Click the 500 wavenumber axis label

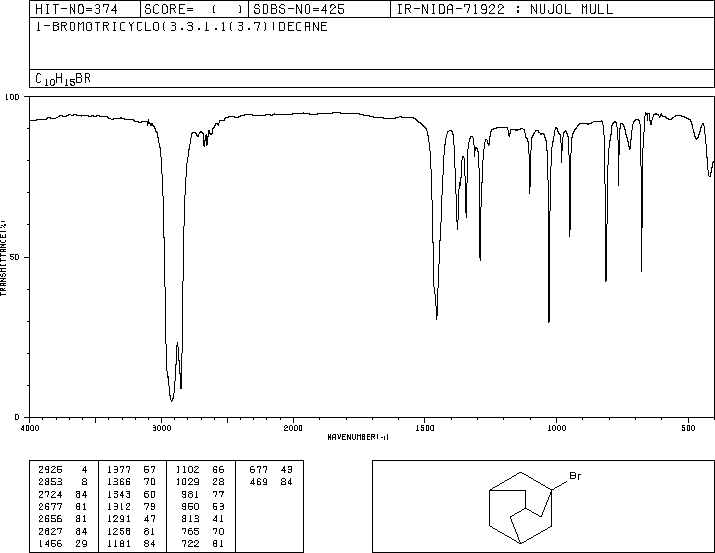[689, 428]
